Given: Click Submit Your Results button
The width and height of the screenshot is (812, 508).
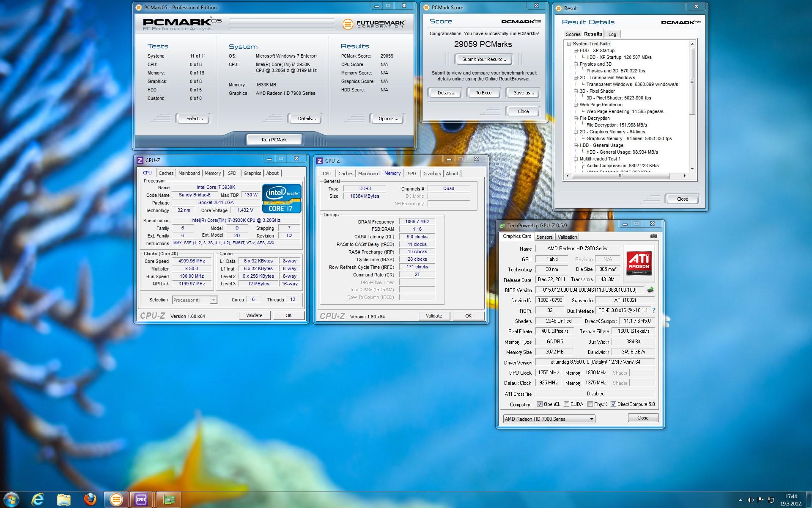Looking at the screenshot, I should click(484, 59).
